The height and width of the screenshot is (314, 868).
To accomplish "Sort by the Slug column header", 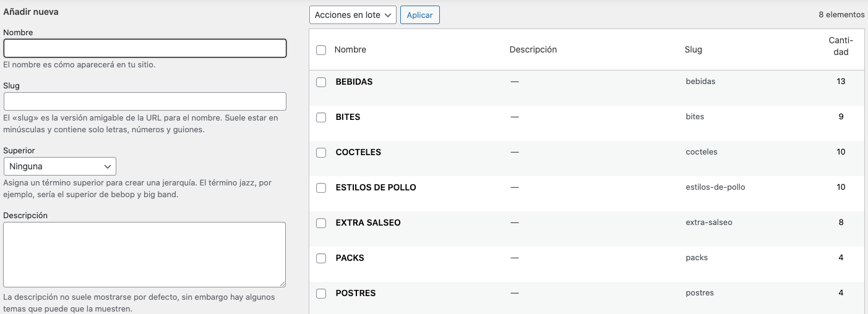I will [x=693, y=49].
